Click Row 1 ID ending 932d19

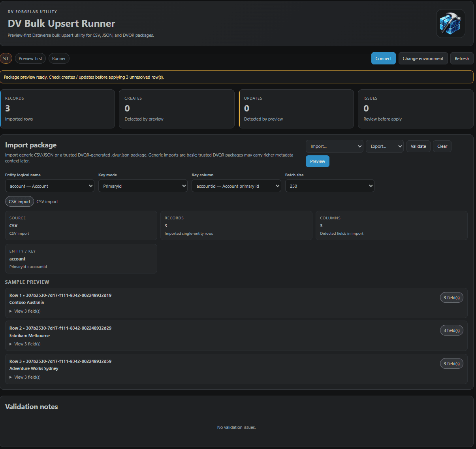[69, 295]
